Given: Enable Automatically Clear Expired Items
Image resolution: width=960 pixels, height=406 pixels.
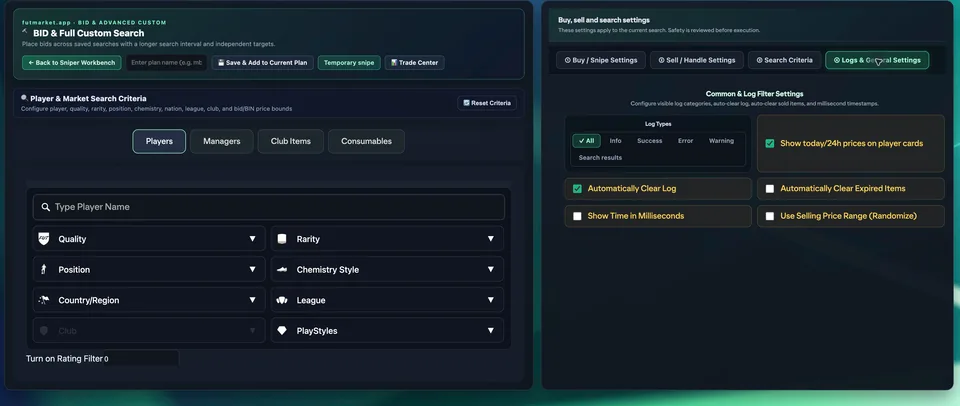Looking at the screenshot, I should 770,189.
